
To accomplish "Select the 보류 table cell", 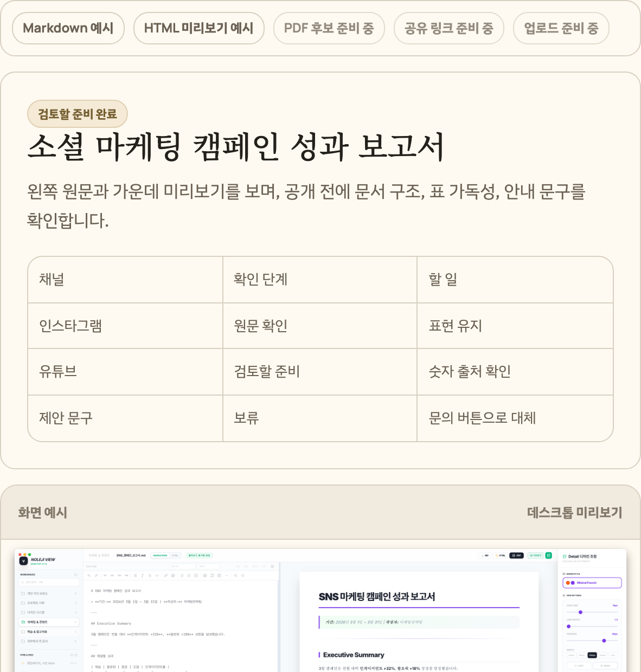I will pos(320,418).
